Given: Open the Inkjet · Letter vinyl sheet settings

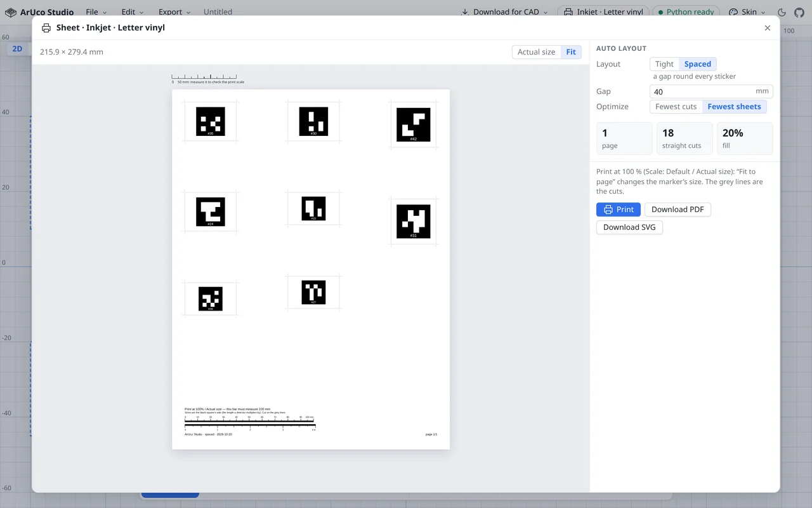Looking at the screenshot, I should (x=603, y=12).
